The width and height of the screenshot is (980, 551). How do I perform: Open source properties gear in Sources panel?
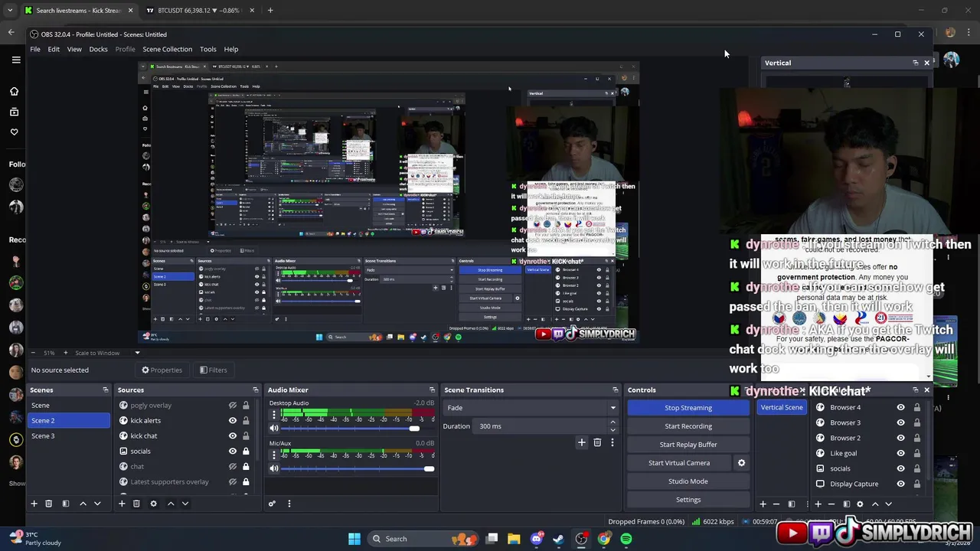153,504
